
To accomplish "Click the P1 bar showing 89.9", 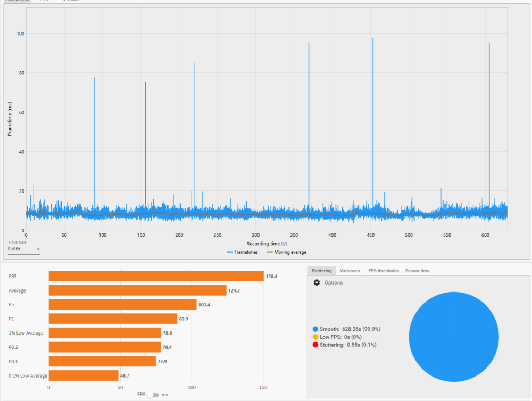I will coord(113,319).
